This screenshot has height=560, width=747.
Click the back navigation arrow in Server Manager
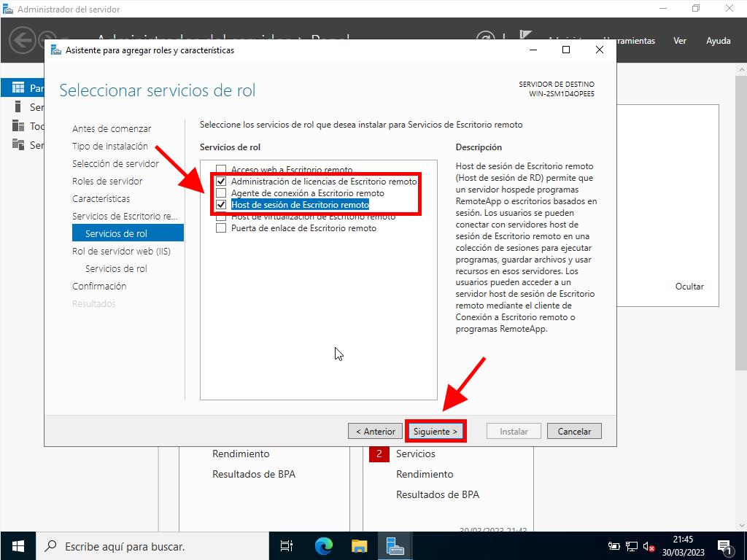coord(23,39)
